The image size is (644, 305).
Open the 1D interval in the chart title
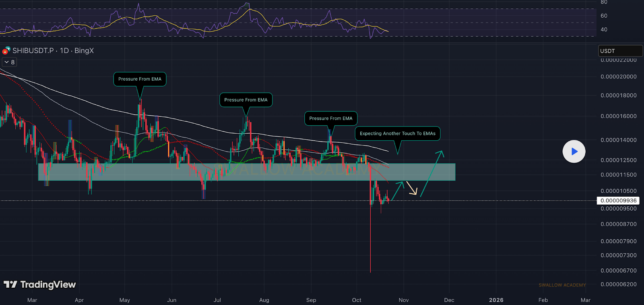[x=64, y=51]
